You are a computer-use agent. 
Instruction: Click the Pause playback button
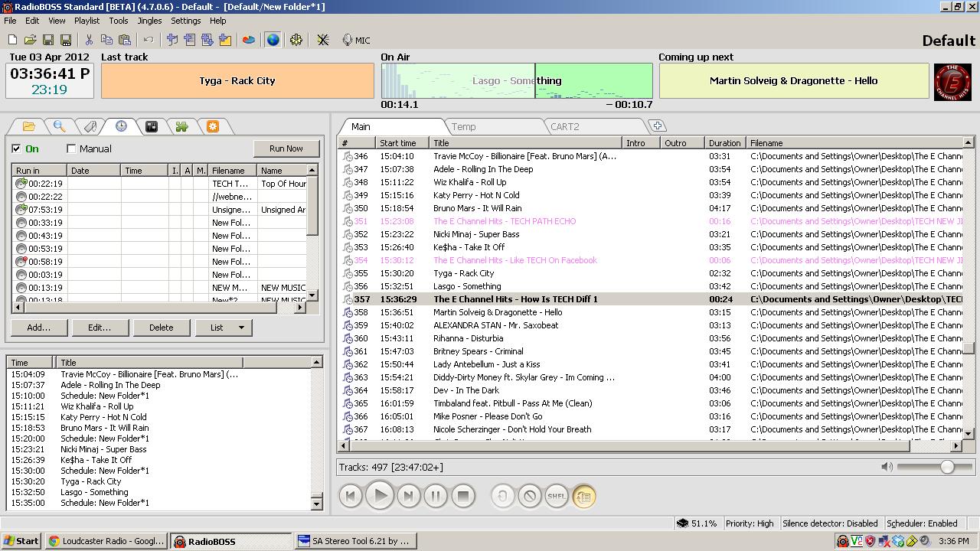[436, 496]
